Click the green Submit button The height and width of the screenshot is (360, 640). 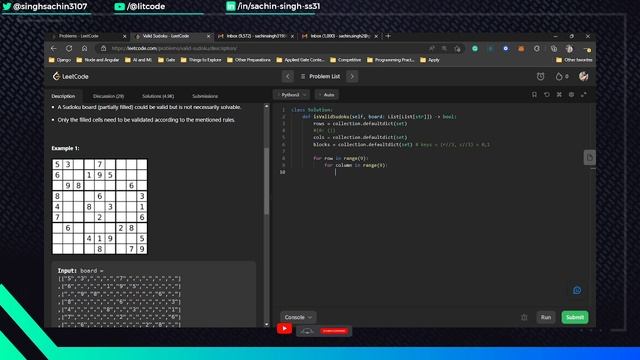coord(575,317)
